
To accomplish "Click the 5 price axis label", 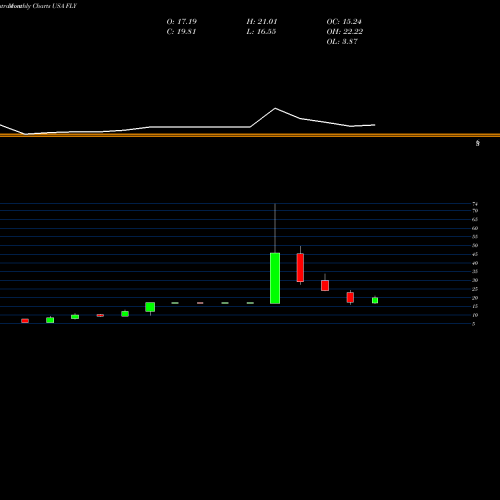I will tap(473, 324).
